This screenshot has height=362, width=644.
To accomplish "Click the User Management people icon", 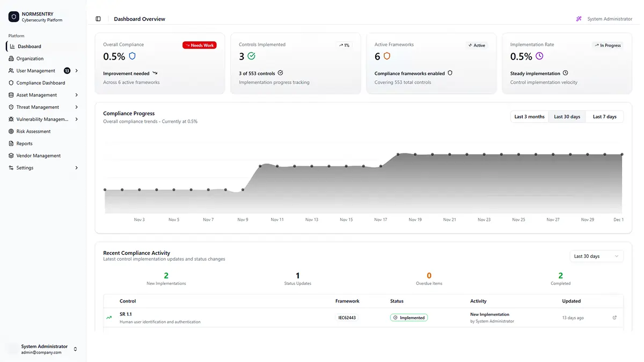I will point(11,71).
